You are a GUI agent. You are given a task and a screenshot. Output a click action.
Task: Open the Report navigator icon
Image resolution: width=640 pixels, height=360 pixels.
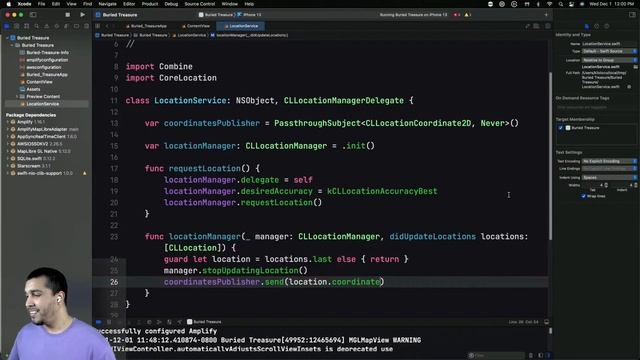point(86,26)
